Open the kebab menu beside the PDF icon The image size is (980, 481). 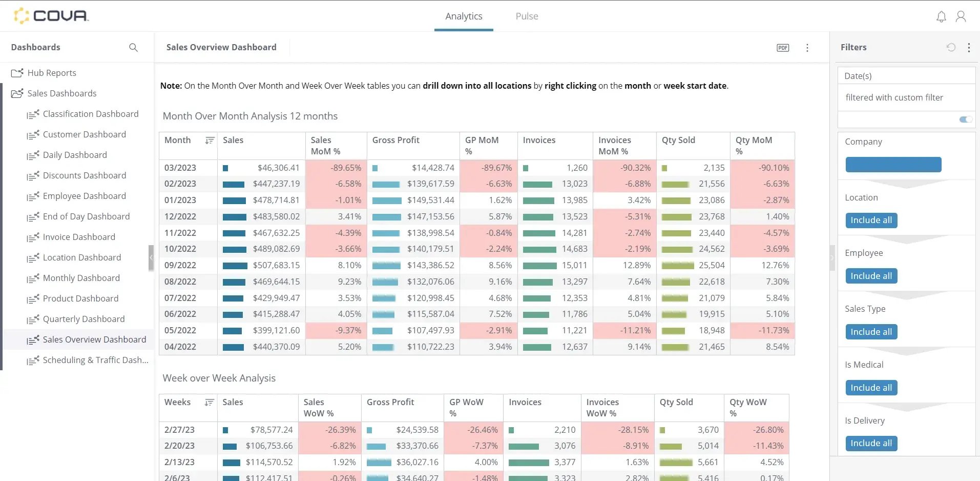[807, 48]
